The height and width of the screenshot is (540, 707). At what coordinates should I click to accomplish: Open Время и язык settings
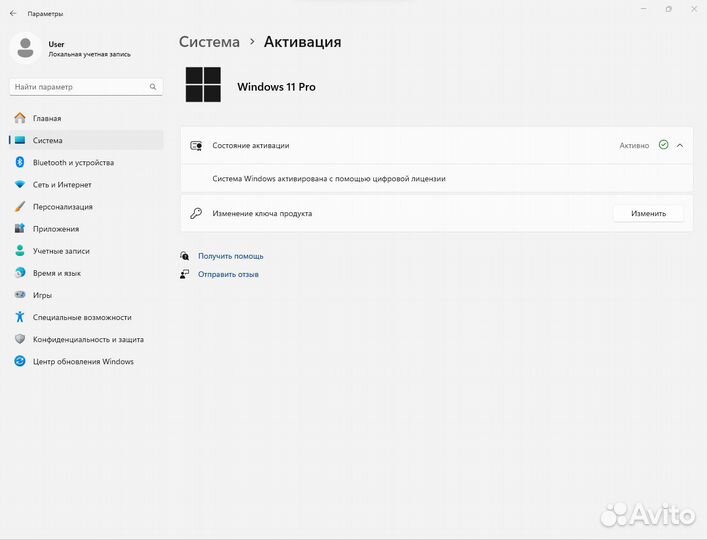[86, 273]
